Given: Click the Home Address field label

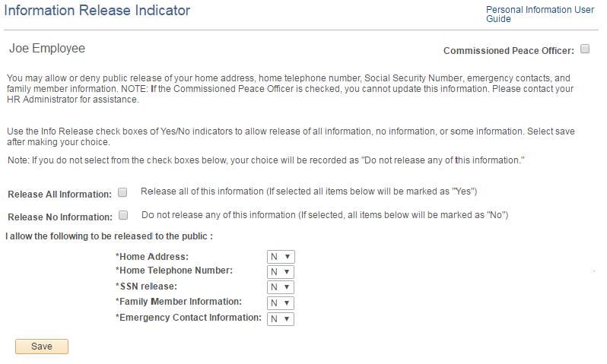Looking at the screenshot, I should (x=154, y=257).
